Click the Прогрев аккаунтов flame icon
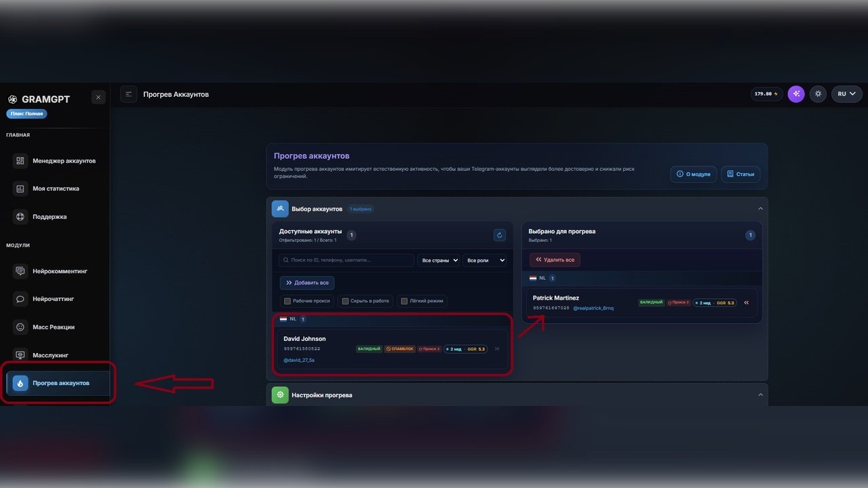This screenshot has width=868, height=488. pos(20,383)
